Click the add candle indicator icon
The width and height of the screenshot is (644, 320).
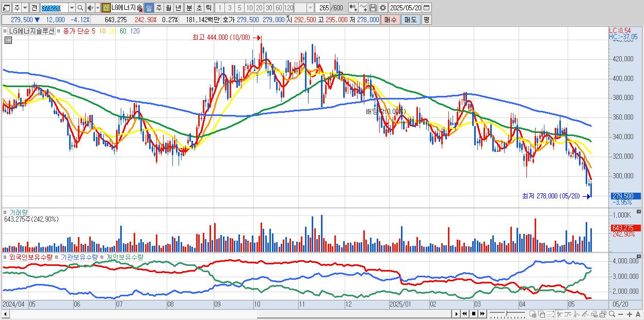point(353,8)
